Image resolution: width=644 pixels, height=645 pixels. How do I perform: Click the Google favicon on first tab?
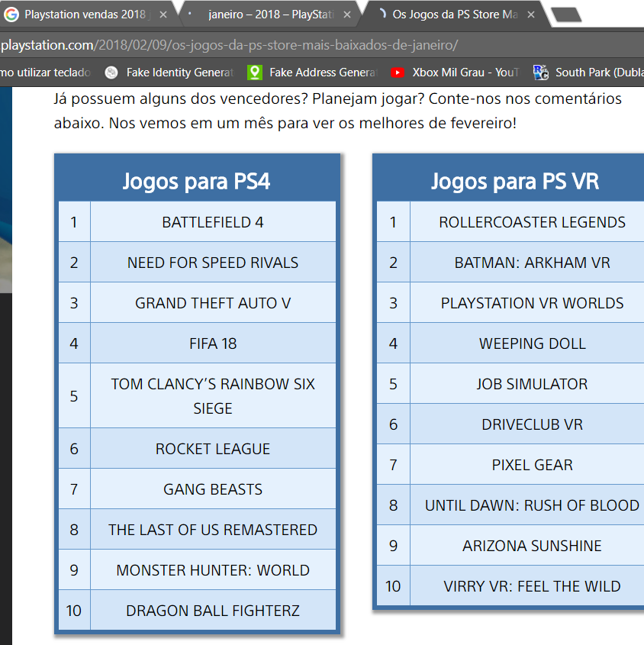(x=11, y=15)
